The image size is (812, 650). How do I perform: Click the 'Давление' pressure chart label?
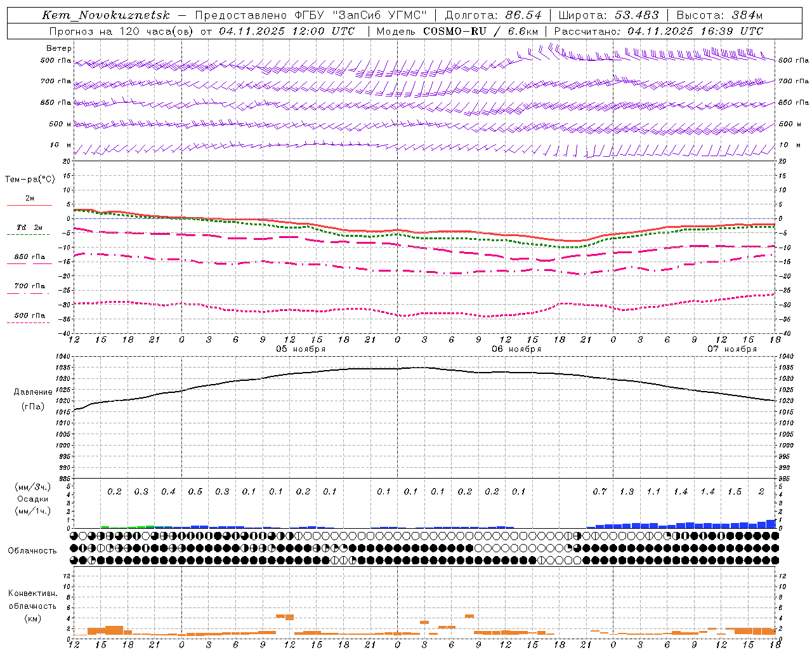click(x=33, y=392)
